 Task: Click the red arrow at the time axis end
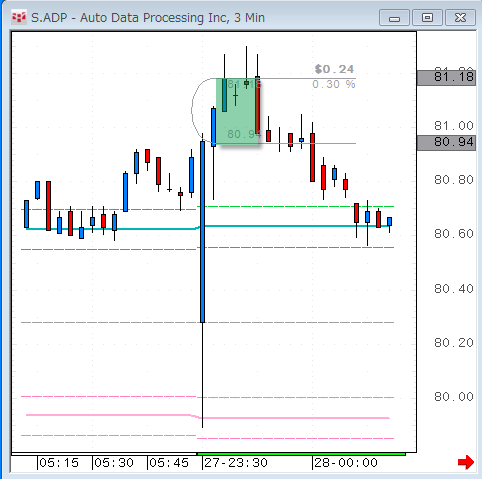pos(466,462)
